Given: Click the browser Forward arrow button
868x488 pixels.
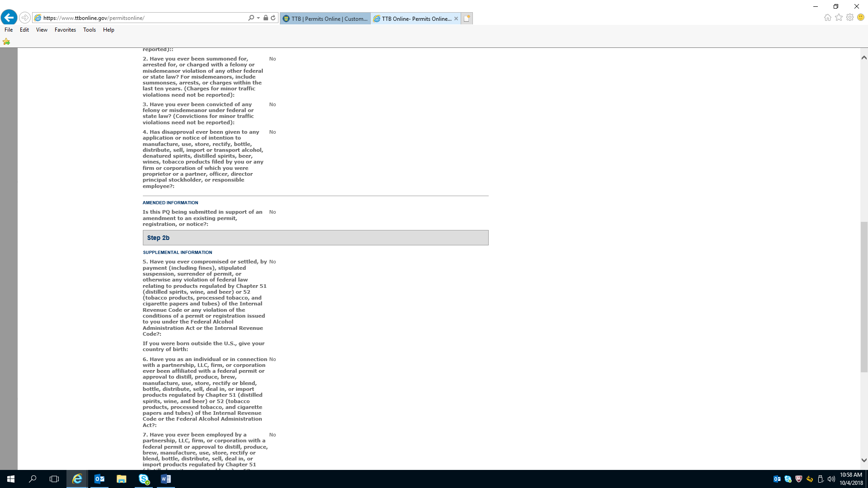Looking at the screenshot, I should click(25, 18).
